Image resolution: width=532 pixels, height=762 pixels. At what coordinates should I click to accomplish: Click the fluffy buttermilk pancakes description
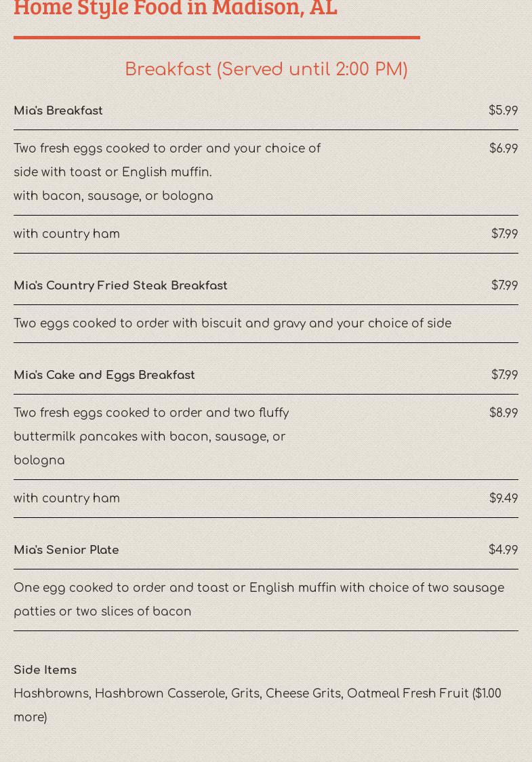click(x=151, y=436)
